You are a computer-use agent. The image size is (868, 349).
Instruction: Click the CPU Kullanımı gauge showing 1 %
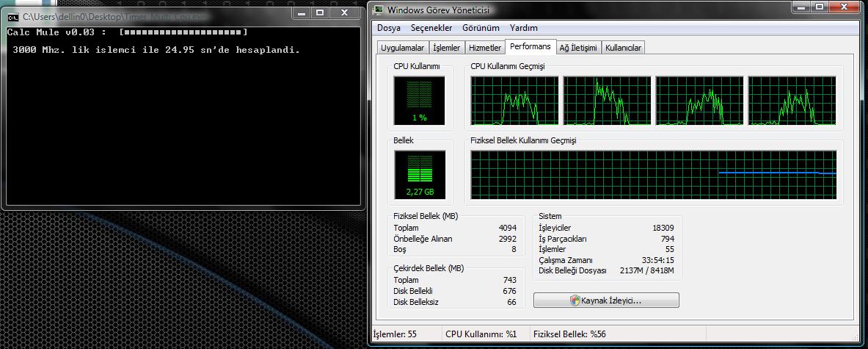(419, 100)
